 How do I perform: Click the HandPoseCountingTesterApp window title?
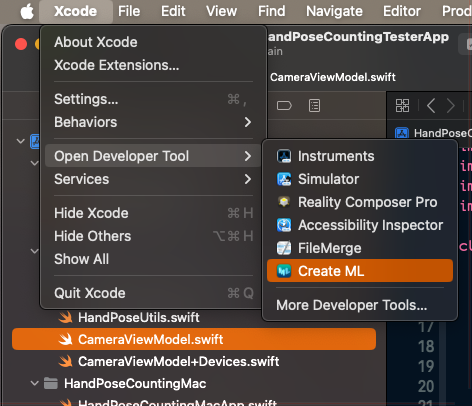pyautogui.click(x=359, y=37)
